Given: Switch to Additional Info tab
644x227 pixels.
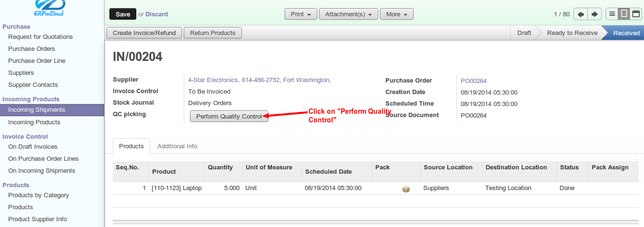Looking at the screenshot, I should pos(177,146).
